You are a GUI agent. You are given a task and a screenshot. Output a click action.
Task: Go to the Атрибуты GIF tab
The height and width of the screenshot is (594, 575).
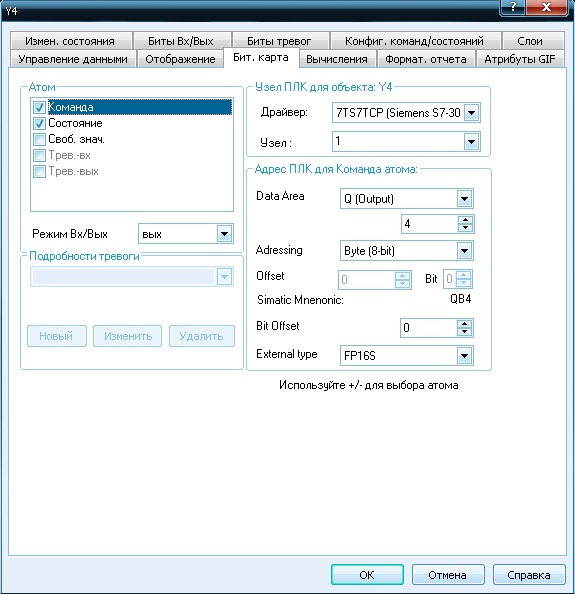[x=520, y=59]
